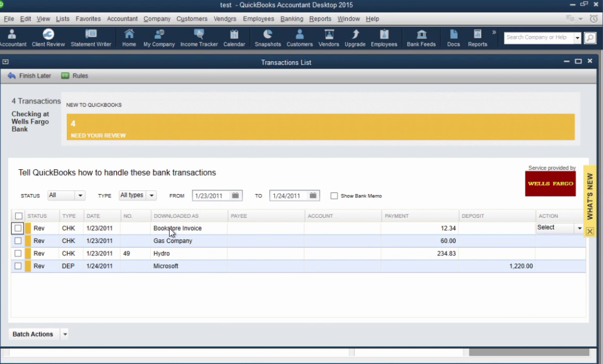
Task: Toggle select-all header checkbox
Action: click(x=18, y=216)
